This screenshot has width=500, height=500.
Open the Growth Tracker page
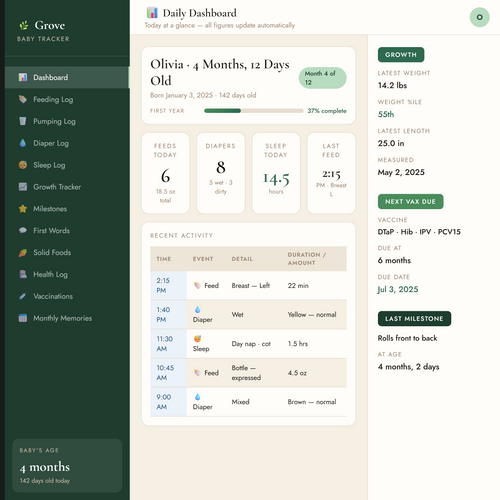click(67, 187)
